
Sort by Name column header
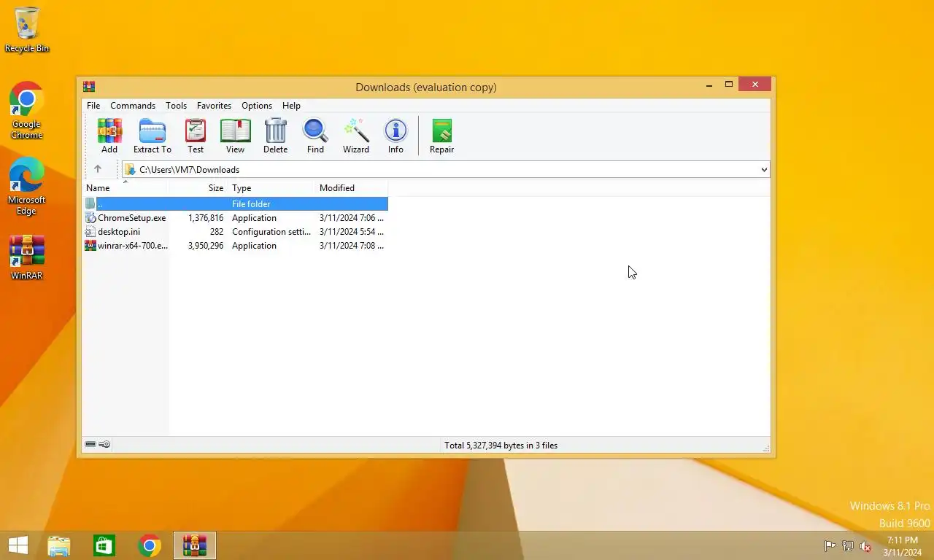click(x=126, y=187)
